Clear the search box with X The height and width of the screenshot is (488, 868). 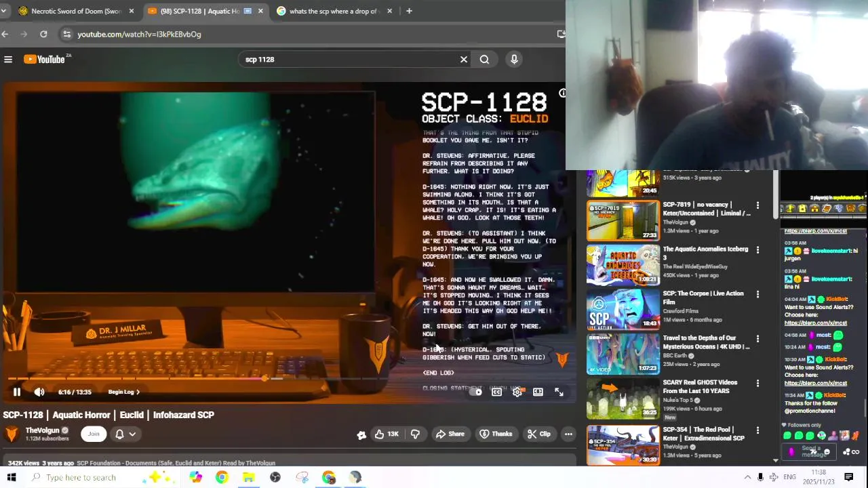click(x=464, y=60)
